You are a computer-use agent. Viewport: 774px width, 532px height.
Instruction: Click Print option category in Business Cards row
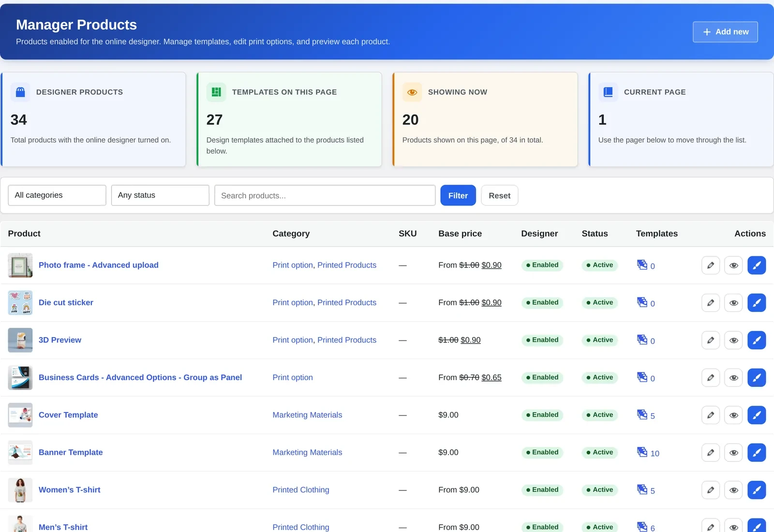293,378
